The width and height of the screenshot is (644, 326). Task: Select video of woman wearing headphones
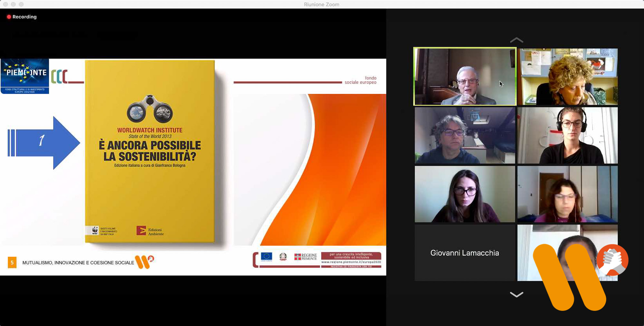tap(567, 135)
